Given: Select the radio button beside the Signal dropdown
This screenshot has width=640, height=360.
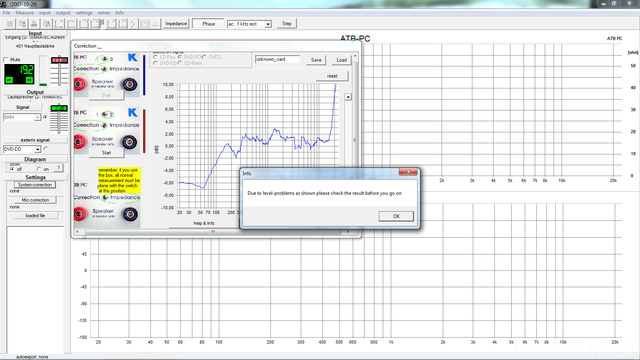Looking at the screenshot, I should tap(45, 117).
